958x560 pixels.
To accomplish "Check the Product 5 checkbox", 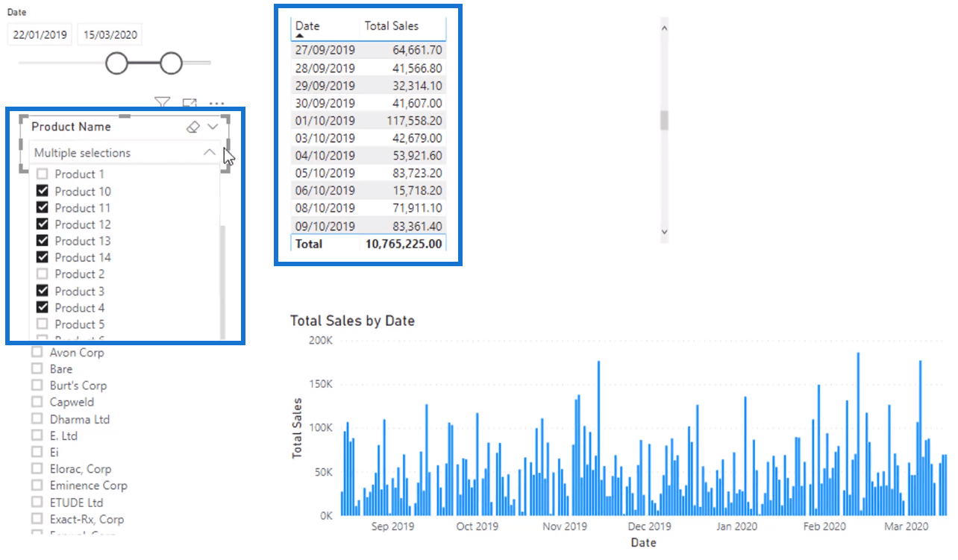I will 43,324.
